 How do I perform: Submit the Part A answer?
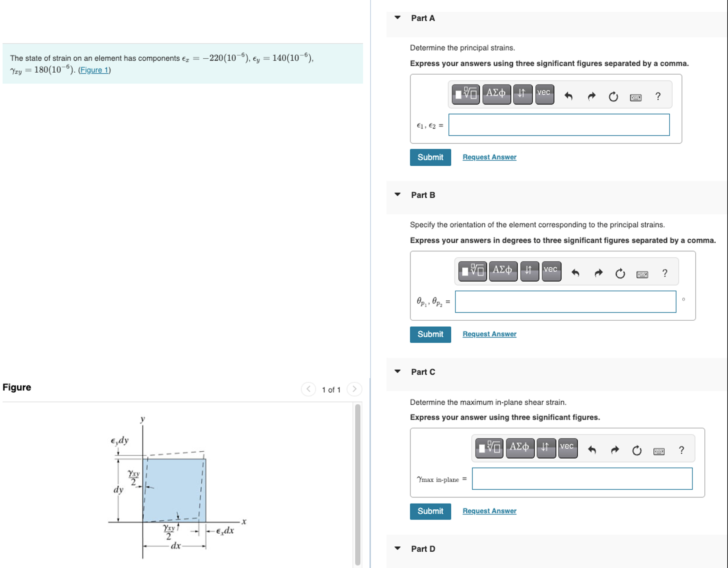[x=430, y=157]
